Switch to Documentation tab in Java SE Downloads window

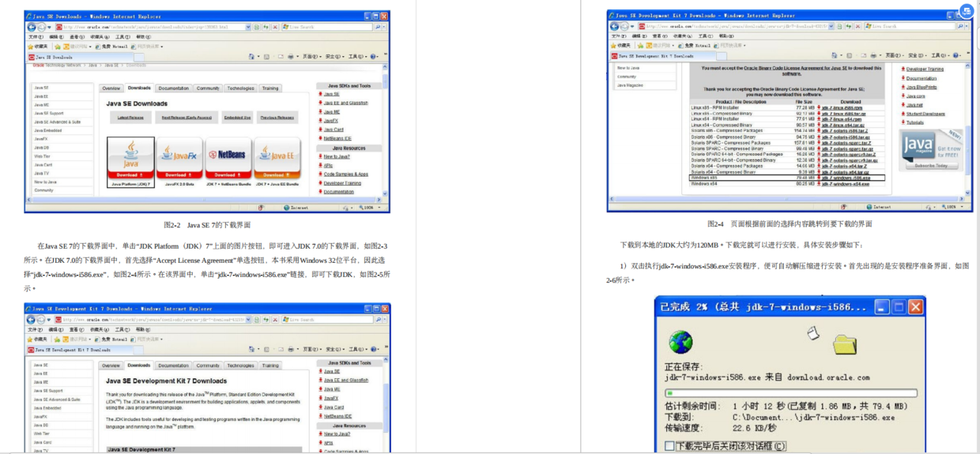(x=173, y=88)
